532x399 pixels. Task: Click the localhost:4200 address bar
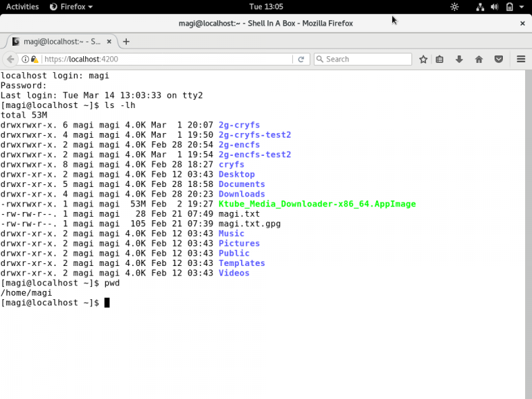(166, 60)
